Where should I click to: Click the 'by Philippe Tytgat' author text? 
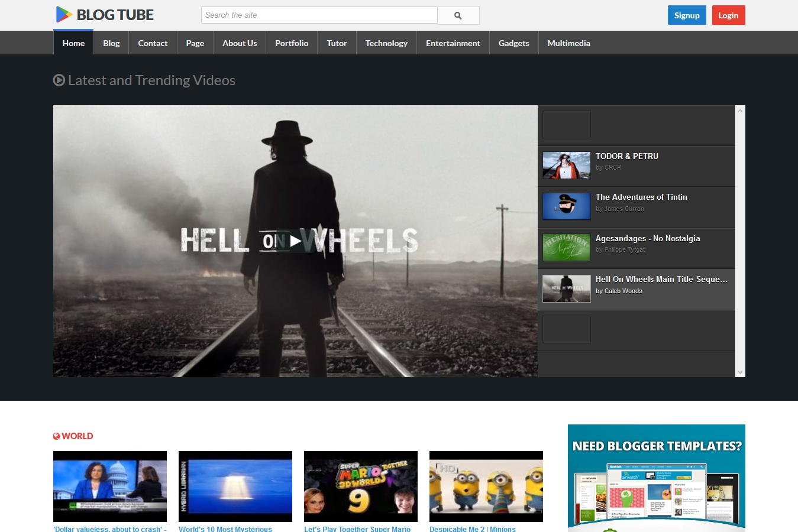pos(621,249)
